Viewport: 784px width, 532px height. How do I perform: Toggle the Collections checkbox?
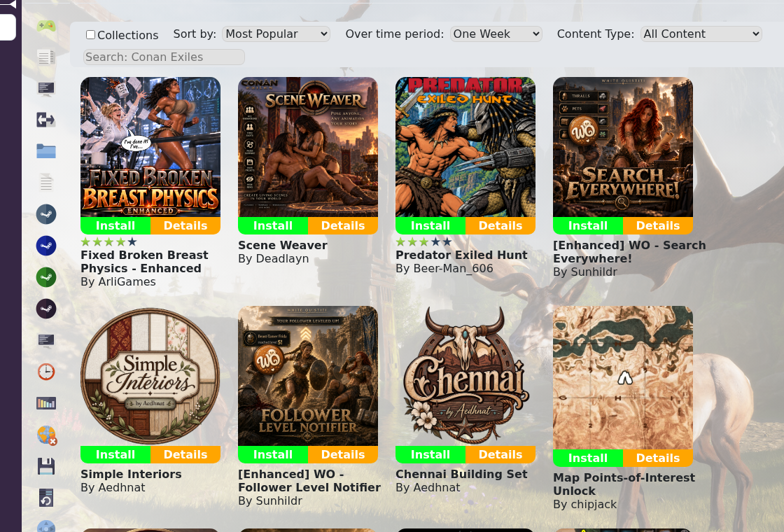pyautogui.click(x=90, y=34)
